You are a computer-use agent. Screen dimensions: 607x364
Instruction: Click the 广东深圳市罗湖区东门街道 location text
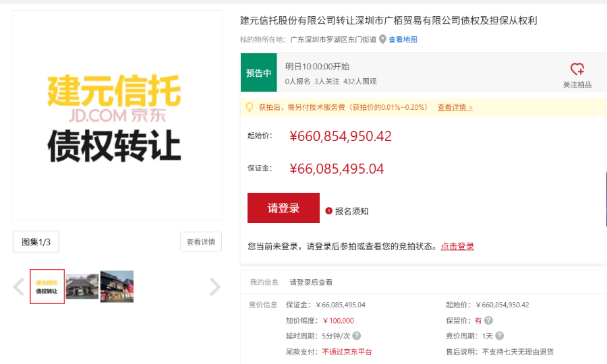coord(333,40)
